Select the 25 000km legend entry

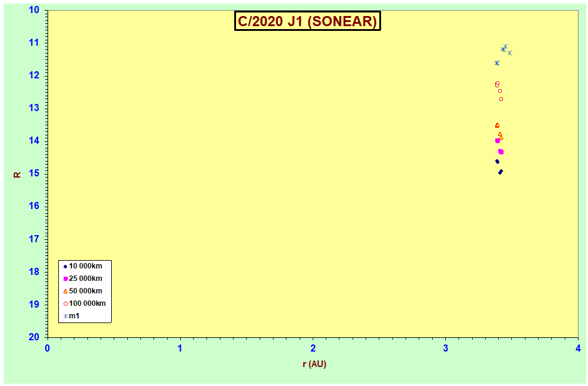tap(83, 279)
